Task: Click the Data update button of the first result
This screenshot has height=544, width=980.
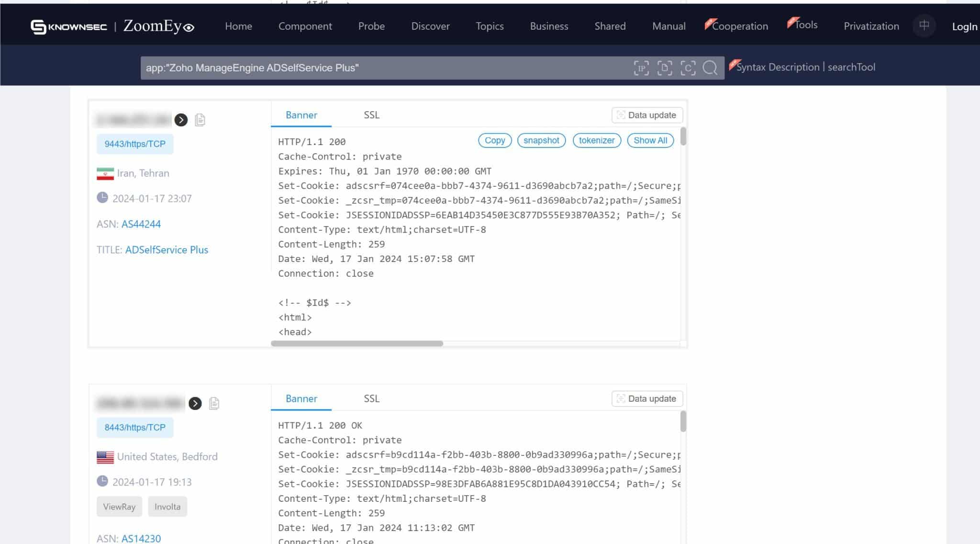Action: point(647,115)
